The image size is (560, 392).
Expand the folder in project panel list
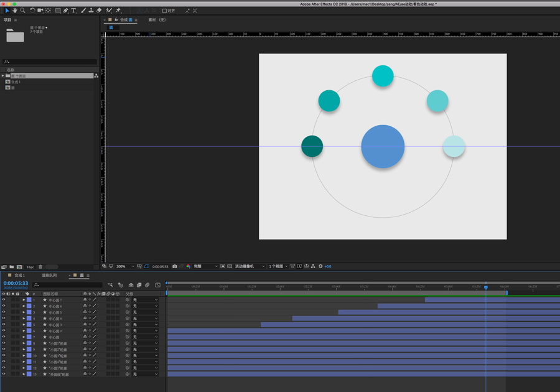(x=3, y=76)
